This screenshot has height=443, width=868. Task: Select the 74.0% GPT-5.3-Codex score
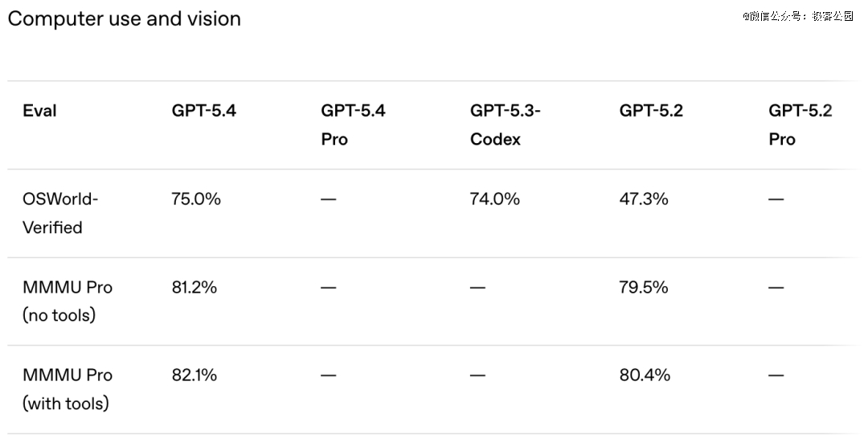coord(494,199)
